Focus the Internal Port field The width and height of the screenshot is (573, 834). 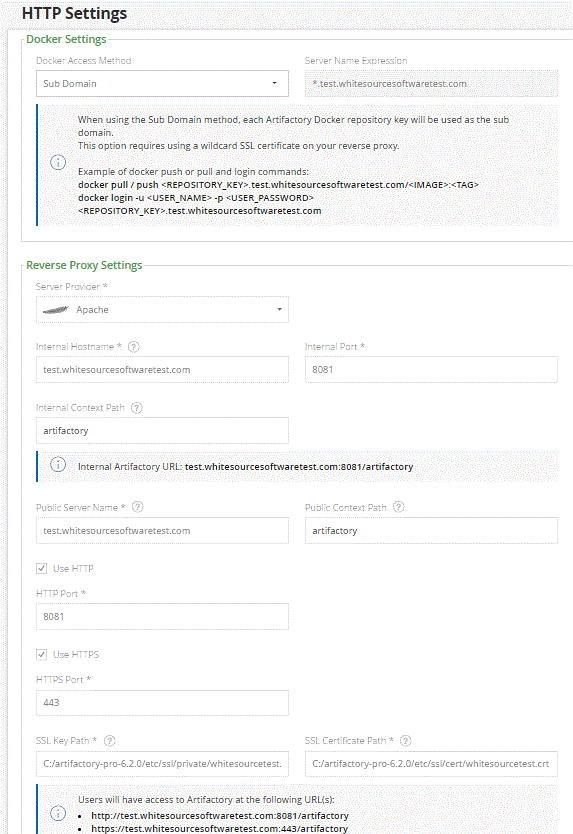tap(431, 370)
